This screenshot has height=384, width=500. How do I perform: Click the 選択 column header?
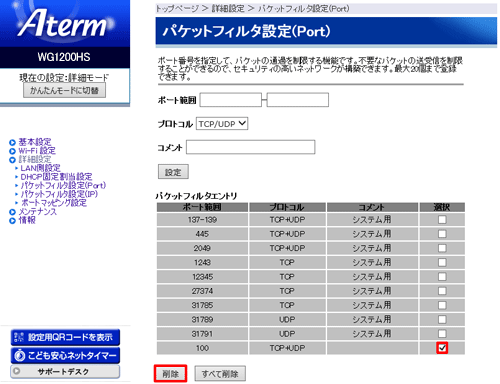(442, 207)
